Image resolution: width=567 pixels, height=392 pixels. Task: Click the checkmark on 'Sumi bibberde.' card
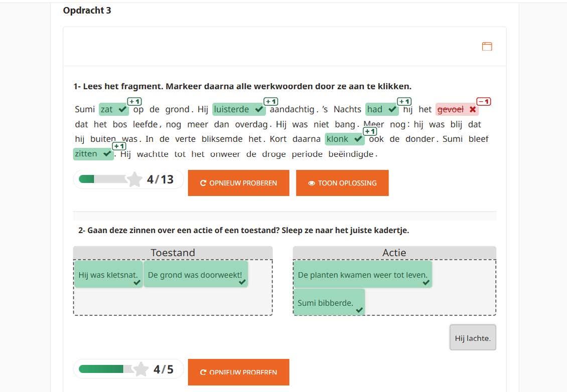click(x=359, y=310)
